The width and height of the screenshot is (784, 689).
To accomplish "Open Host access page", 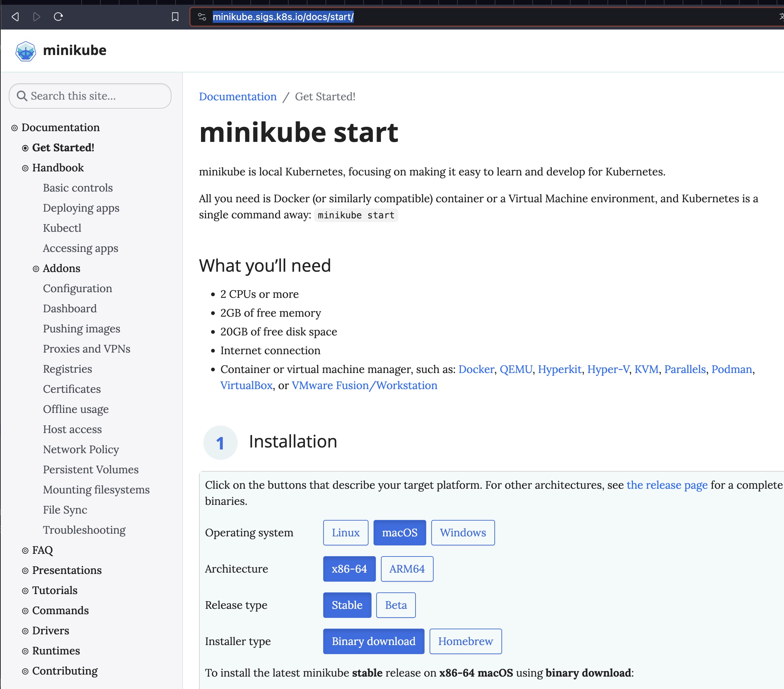I will [x=72, y=429].
